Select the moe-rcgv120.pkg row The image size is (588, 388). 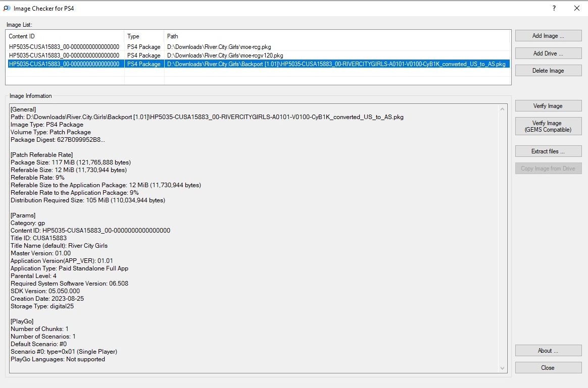tap(258, 56)
